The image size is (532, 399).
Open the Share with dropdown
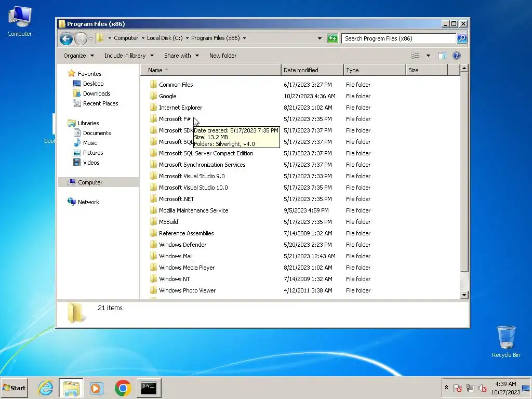181,56
